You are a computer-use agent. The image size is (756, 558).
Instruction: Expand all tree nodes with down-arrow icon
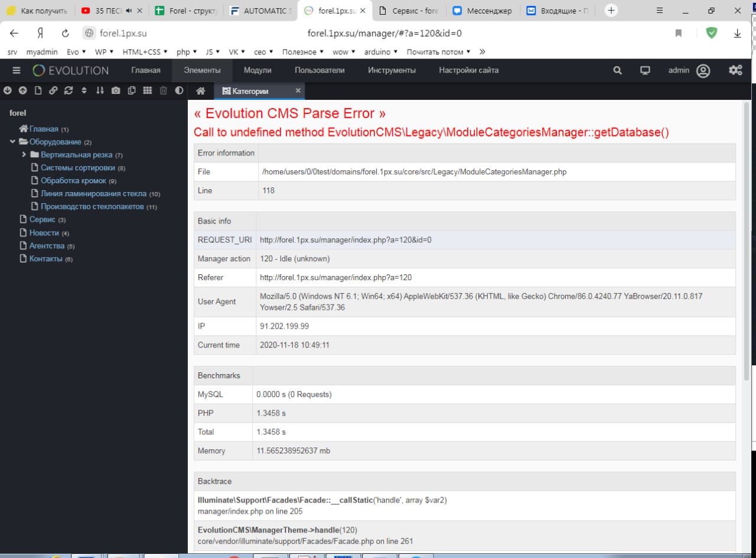(x=8, y=90)
